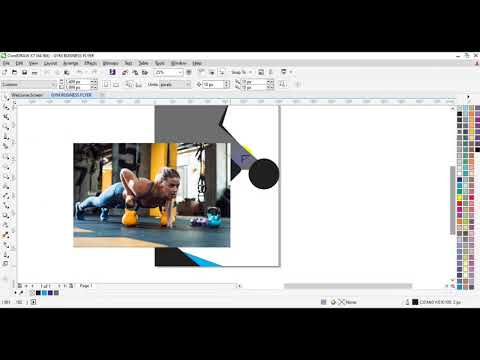The width and height of the screenshot is (480, 360).
Task: Select the Pick tool in the toolbox
Action: pos(6,97)
